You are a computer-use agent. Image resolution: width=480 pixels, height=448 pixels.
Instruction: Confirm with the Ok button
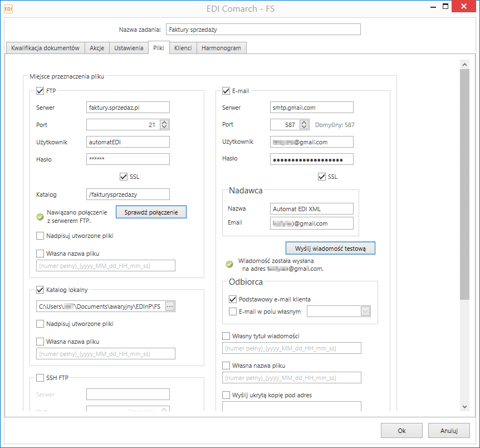[401, 431]
